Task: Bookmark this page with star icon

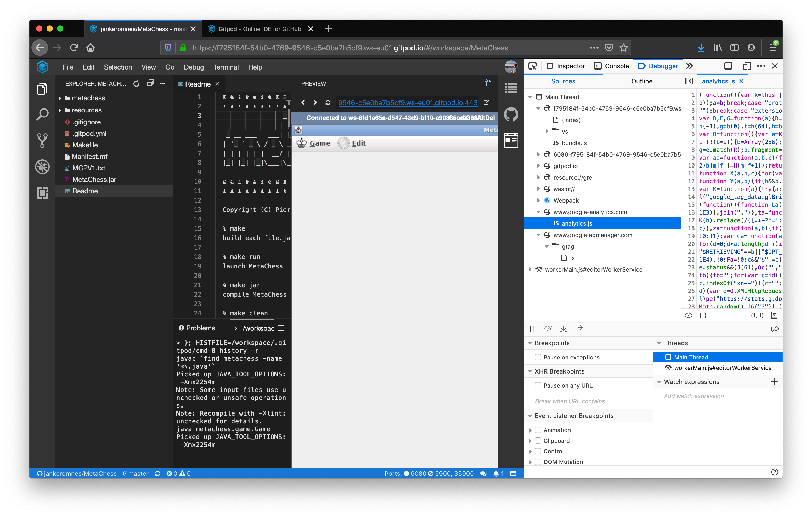Action: click(623, 48)
